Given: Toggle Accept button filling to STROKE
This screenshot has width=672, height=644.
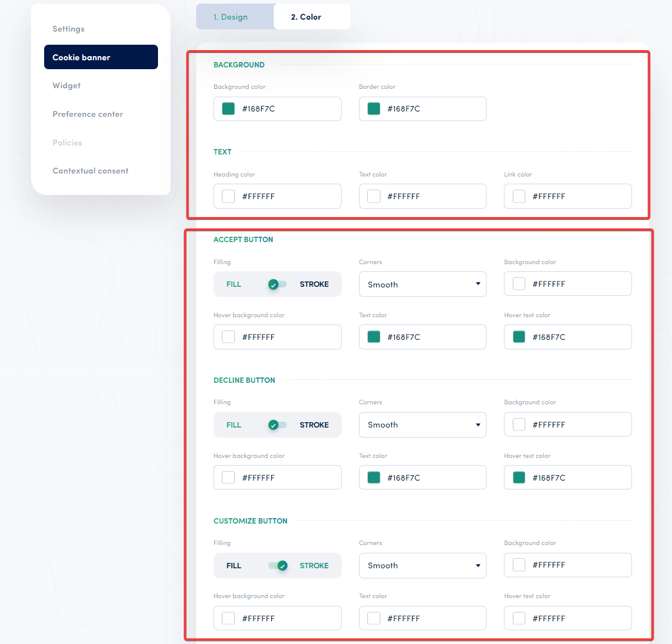Looking at the screenshot, I should (x=277, y=284).
